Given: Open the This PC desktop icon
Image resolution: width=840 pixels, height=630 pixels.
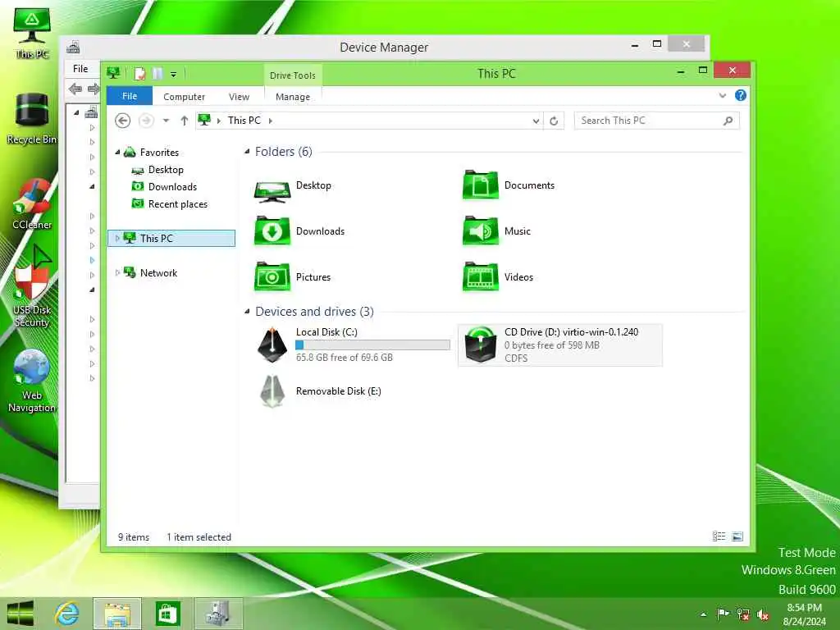Looking at the screenshot, I should click(32, 33).
